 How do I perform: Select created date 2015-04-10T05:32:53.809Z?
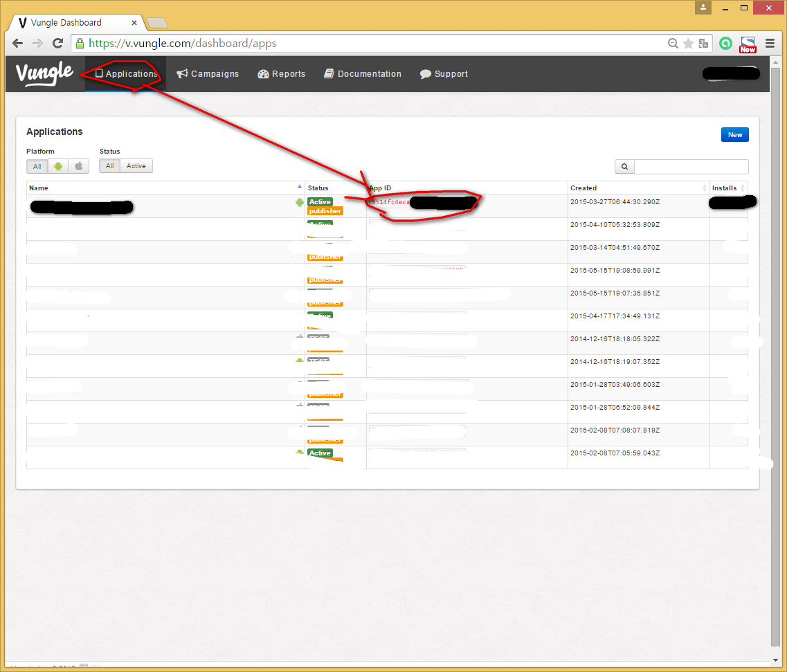click(x=615, y=224)
